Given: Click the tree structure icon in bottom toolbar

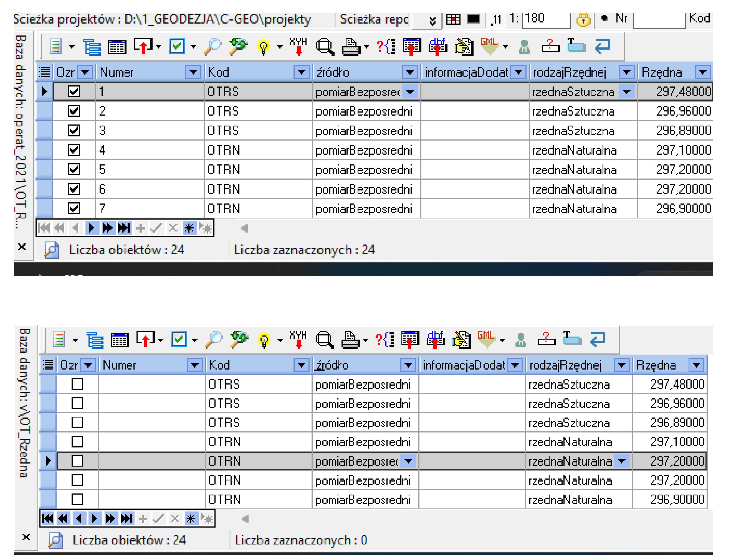Looking at the screenshot, I should [95, 340].
